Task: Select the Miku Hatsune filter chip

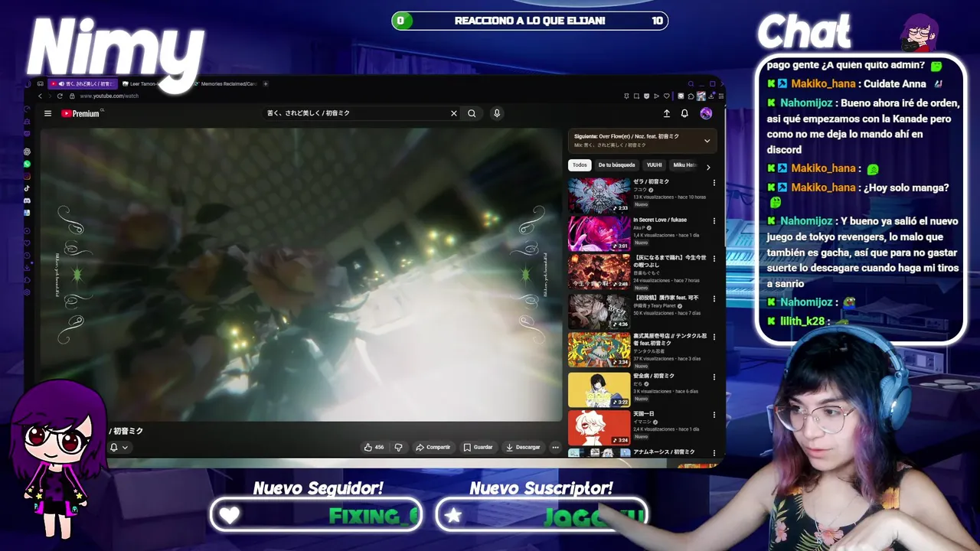Action: (684, 165)
